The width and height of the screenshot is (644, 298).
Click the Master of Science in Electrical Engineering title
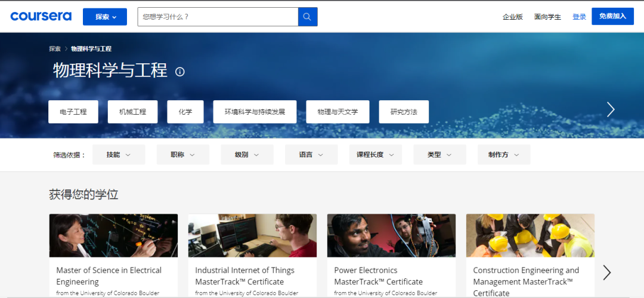(109, 276)
